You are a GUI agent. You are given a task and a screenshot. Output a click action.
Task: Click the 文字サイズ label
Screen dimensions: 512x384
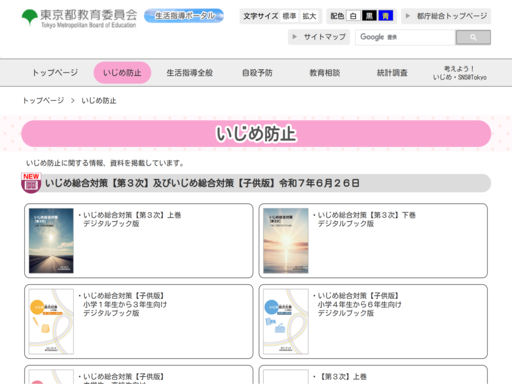click(x=260, y=16)
